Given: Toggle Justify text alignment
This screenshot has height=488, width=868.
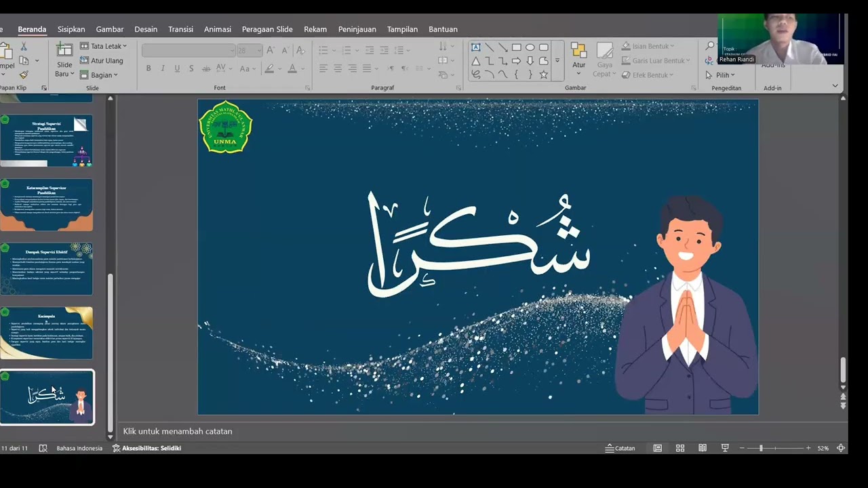Looking at the screenshot, I should click(367, 68).
